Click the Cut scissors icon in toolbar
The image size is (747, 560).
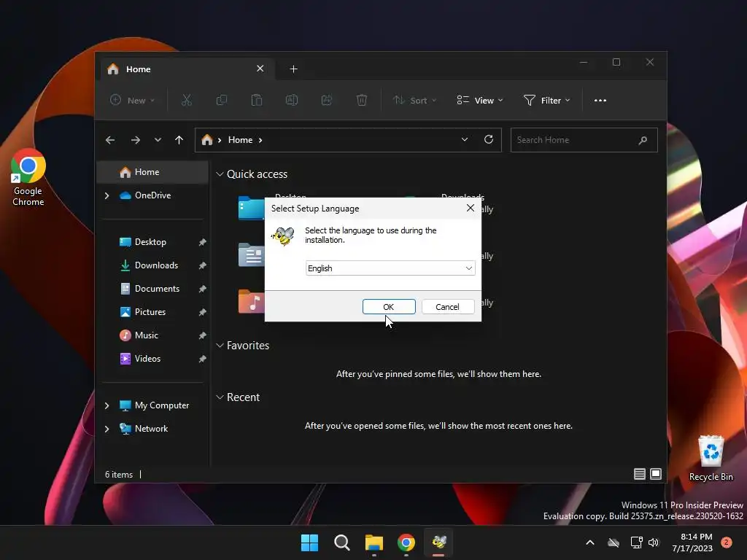186,100
